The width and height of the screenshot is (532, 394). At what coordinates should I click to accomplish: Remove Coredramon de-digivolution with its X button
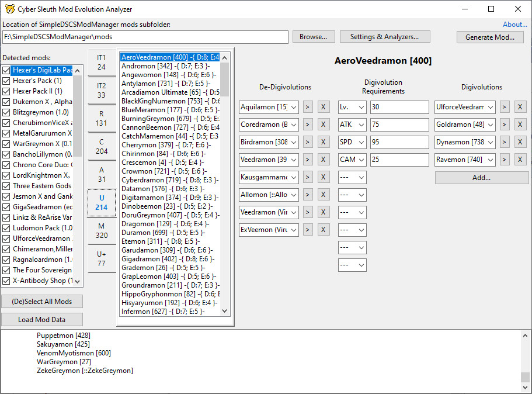pos(323,125)
